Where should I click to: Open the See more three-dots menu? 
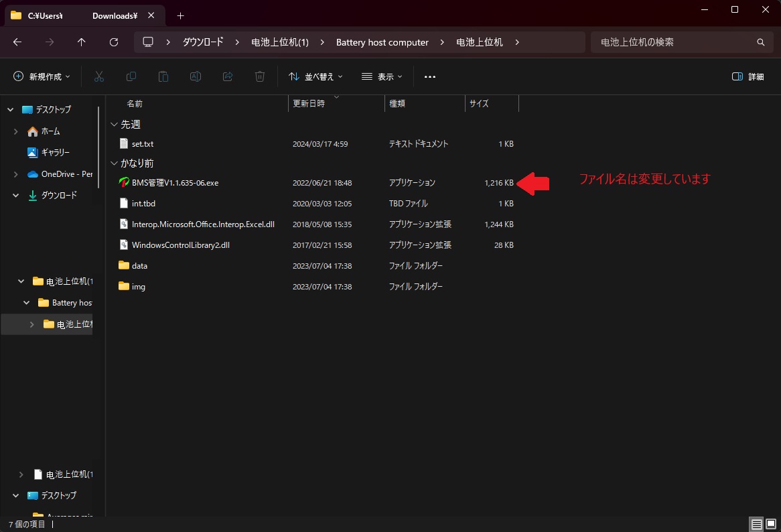point(430,76)
